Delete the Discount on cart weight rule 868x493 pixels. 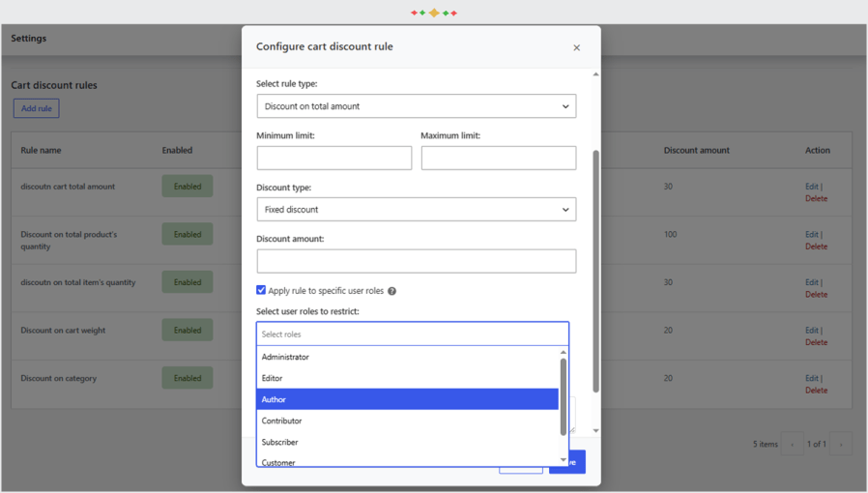coord(817,342)
